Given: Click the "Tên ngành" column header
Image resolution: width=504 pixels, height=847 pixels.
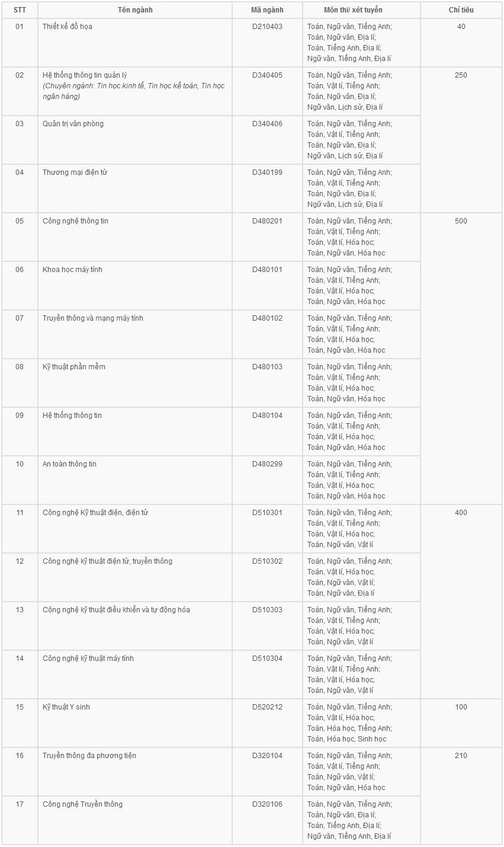Looking at the screenshot, I should pyautogui.click(x=135, y=10).
